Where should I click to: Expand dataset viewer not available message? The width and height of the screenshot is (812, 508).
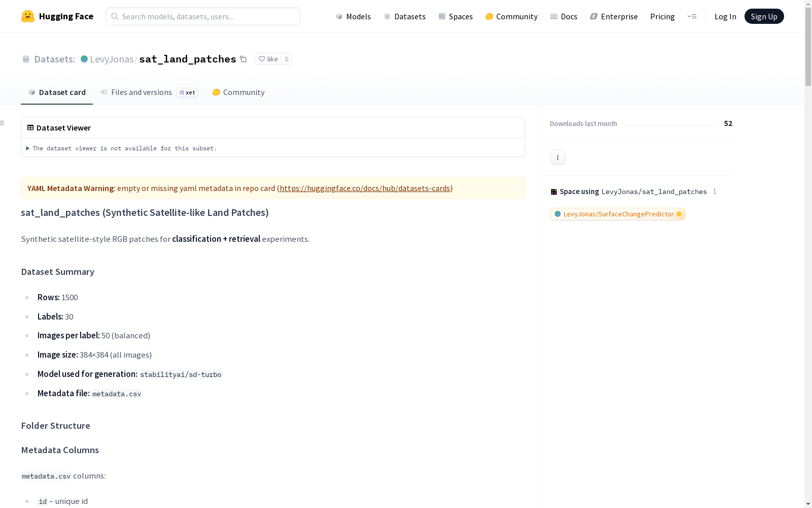click(x=121, y=148)
